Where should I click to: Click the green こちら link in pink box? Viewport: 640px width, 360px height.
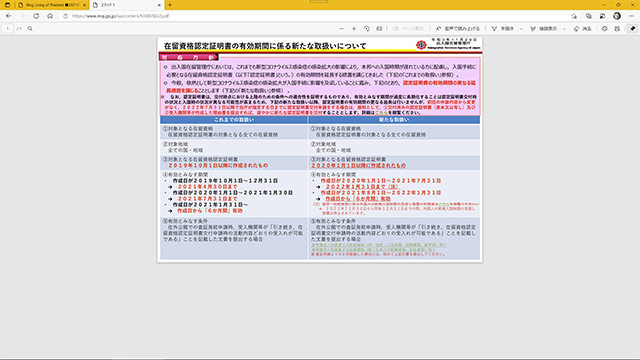click(381, 112)
